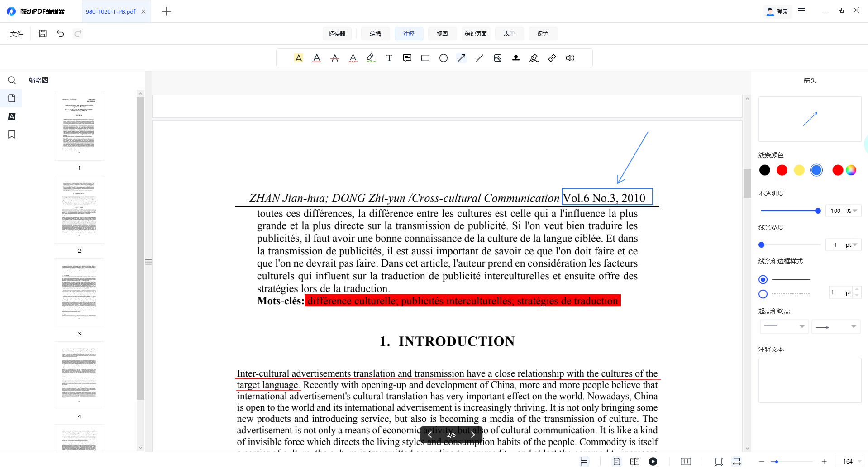Select the straight line tool
868x469 pixels.
click(480, 58)
